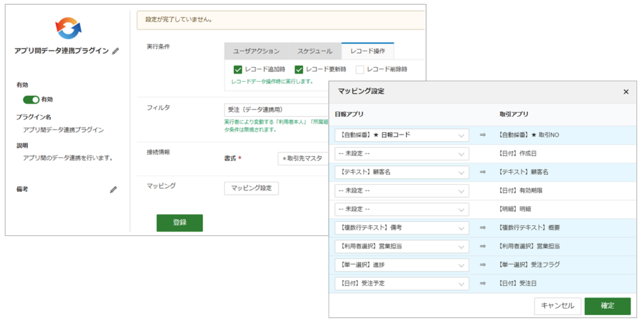Viewport: 644px width, 322px height.
Task: Click the 【自動採番】★ 取引NO target field text
Action: pyautogui.click(x=528, y=135)
